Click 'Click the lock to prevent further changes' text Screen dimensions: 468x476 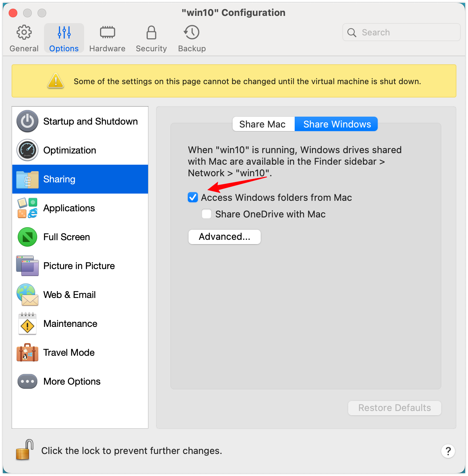pyautogui.click(x=132, y=451)
